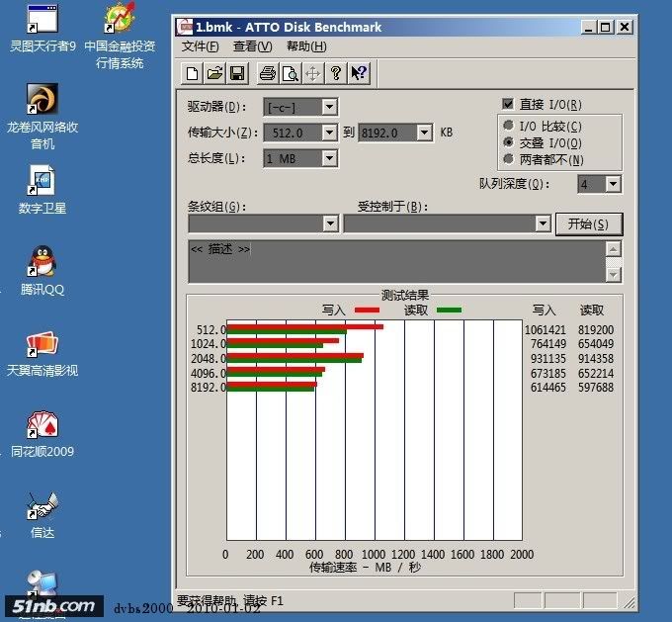Choose the 两者都不 radio option
Screen dimensions: 672x622
[x=508, y=159]
